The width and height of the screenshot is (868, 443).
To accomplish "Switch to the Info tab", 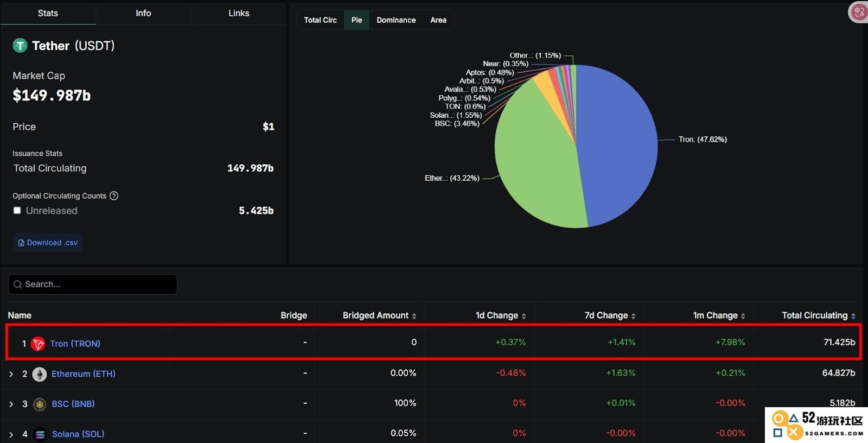I will [143, 13].
